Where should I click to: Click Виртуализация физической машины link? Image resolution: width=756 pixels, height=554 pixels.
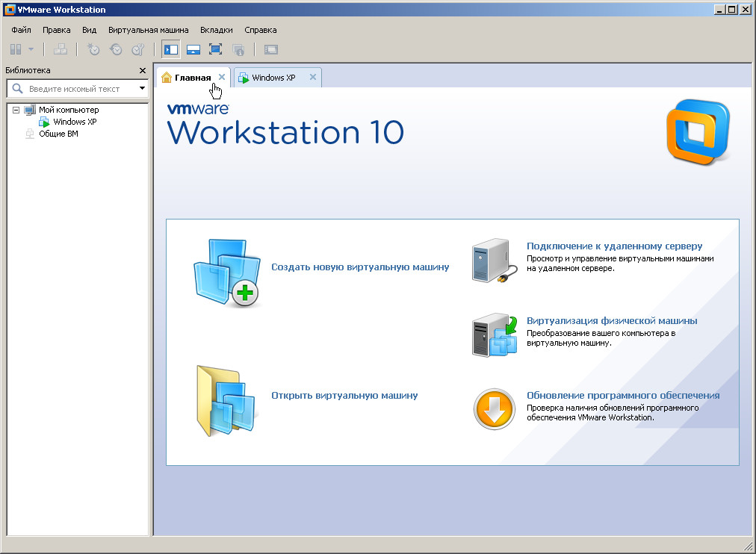(612, 321)
